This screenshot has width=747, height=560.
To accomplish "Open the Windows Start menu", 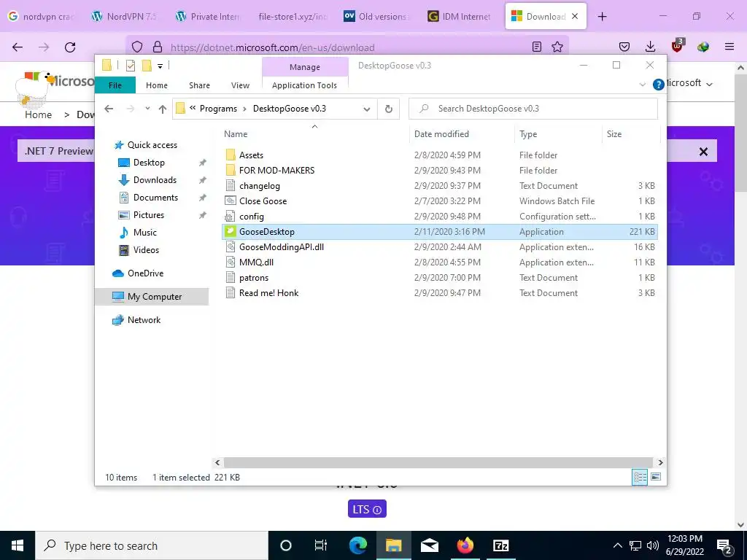I will coord(18,545).
